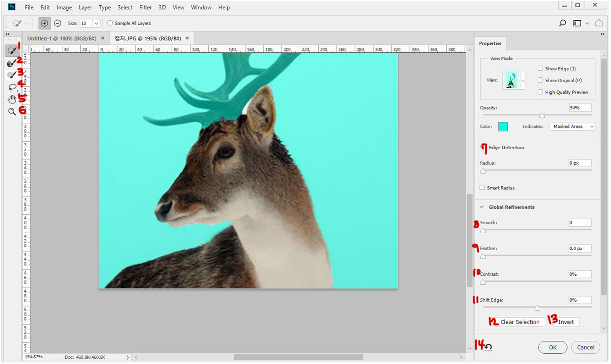Image resolution: width=611 pixels, height=364 pixels.
Task: Click the Clear Selection button
Action: (519, 322)
